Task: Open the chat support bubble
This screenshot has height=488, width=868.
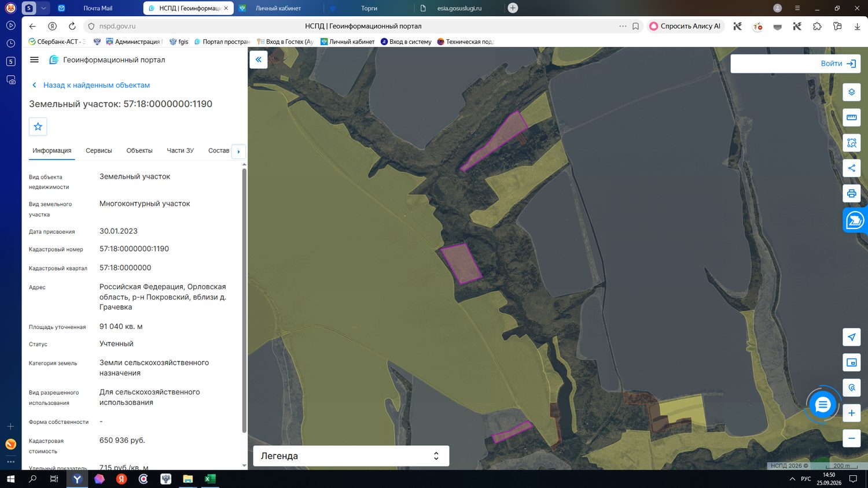Action: click(x=822, y=405)
